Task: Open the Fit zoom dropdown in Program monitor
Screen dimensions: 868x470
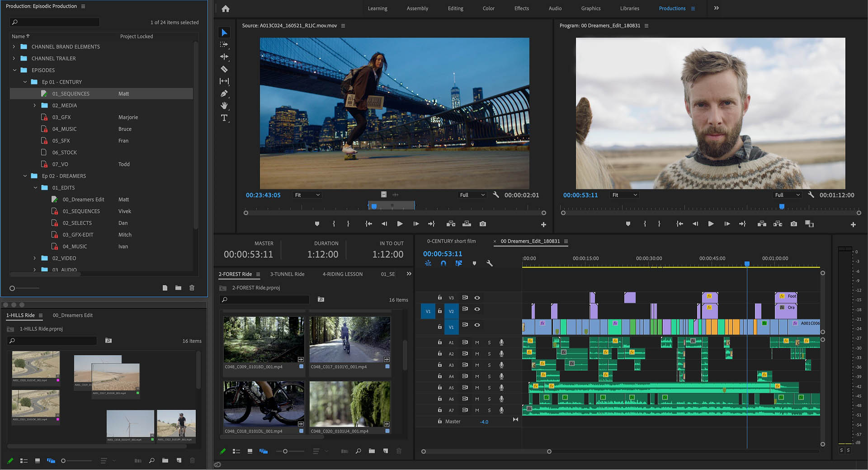Action: [x=624, y=195]
